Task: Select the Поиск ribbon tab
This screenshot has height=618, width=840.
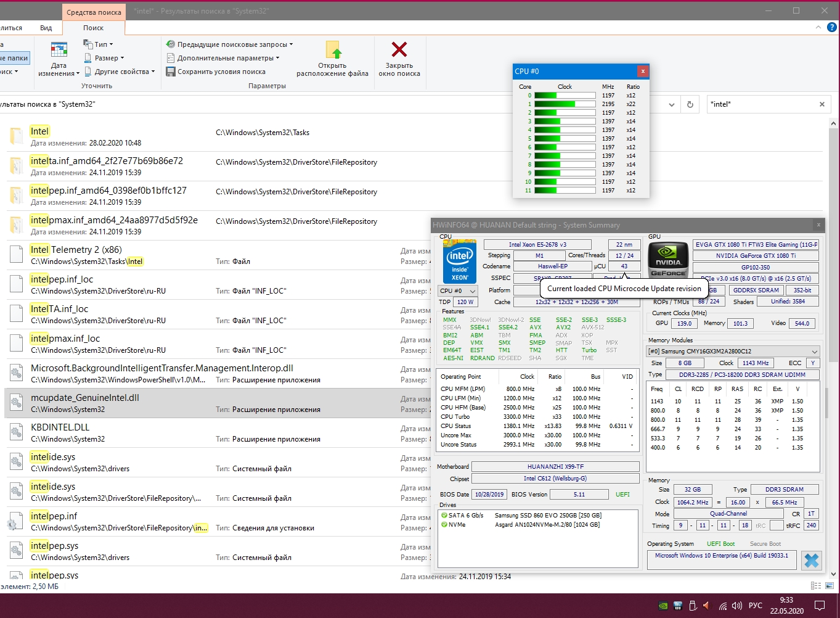Action: coord(94,28)
